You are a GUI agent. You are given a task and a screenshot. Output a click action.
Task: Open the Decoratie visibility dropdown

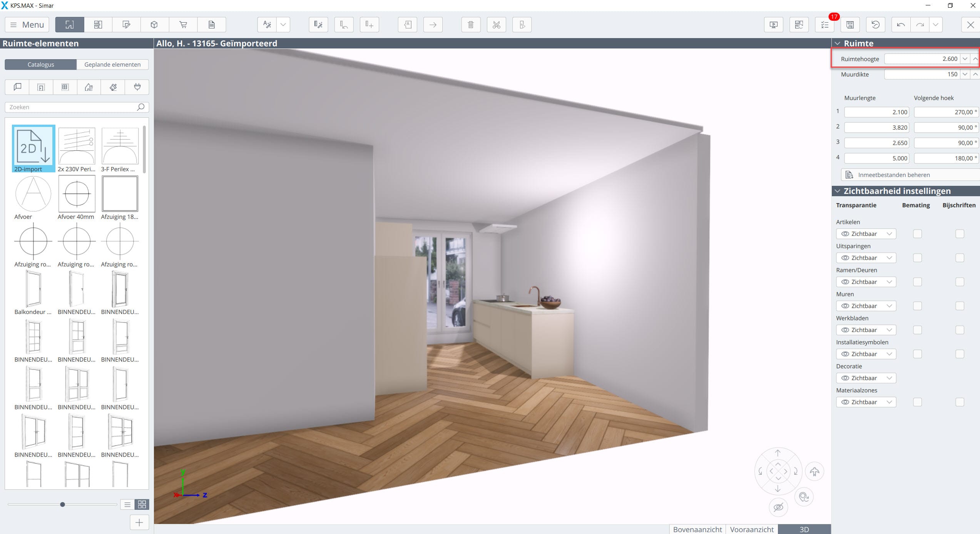coord(866,378)
